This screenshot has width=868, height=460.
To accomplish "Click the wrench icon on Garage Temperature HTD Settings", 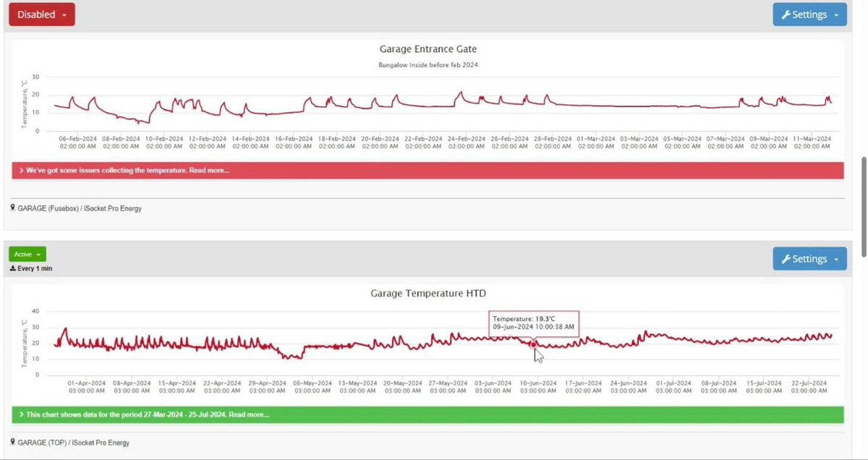I will click(x=786, y=259).
